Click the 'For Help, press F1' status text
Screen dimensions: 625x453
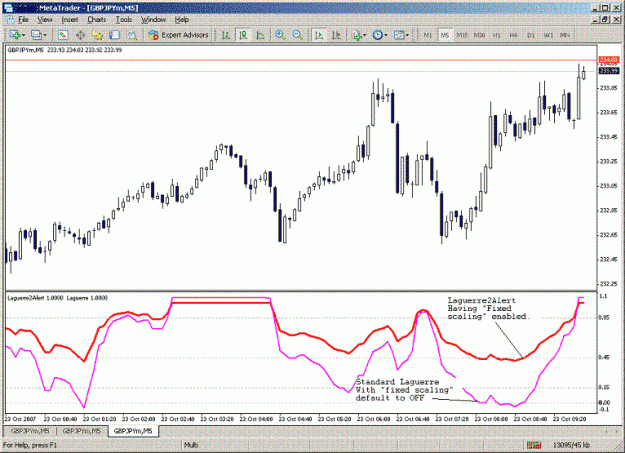coord(30,445)
